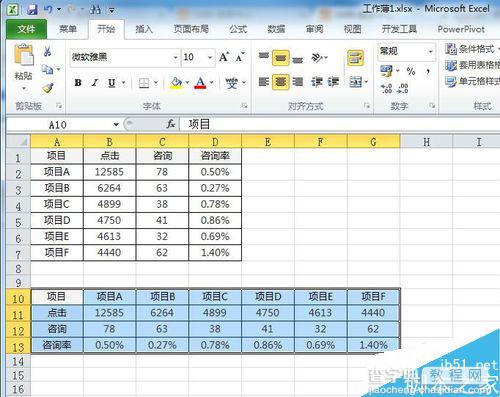Click the Cut scissors icon

(x=48, y=51)
